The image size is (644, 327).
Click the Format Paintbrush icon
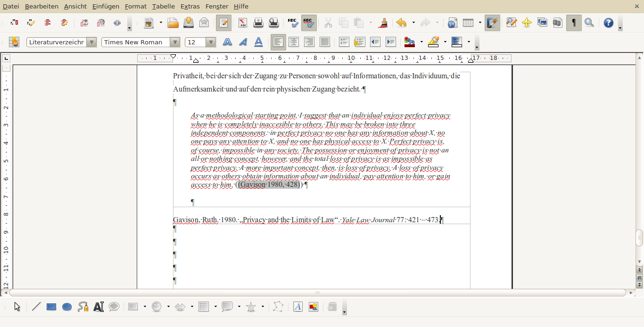[383, 23]
